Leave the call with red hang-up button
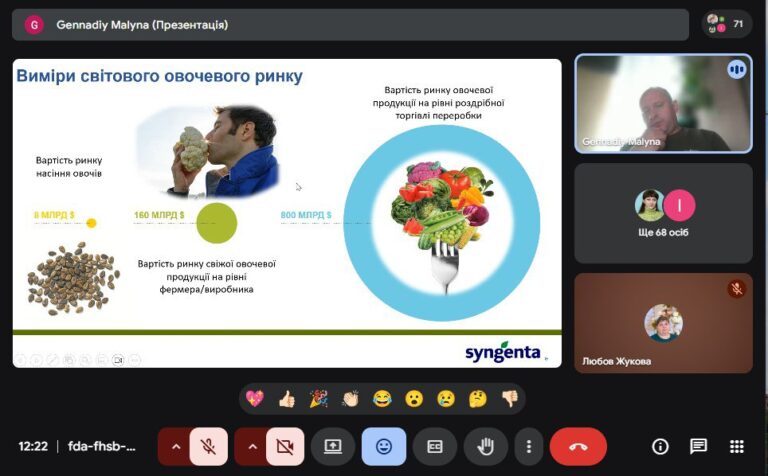768x476 pixels. pyautogui.click(x=578, y=447)
